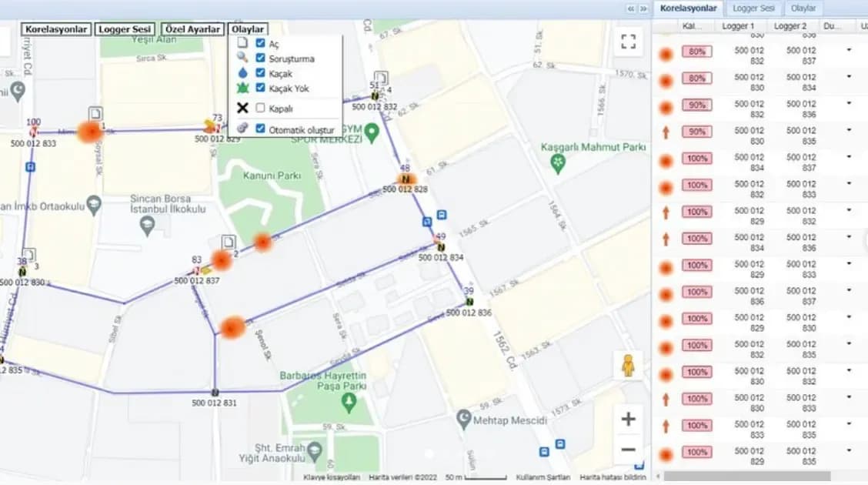Switch to the Logger Sesi tab

point(753,8)
